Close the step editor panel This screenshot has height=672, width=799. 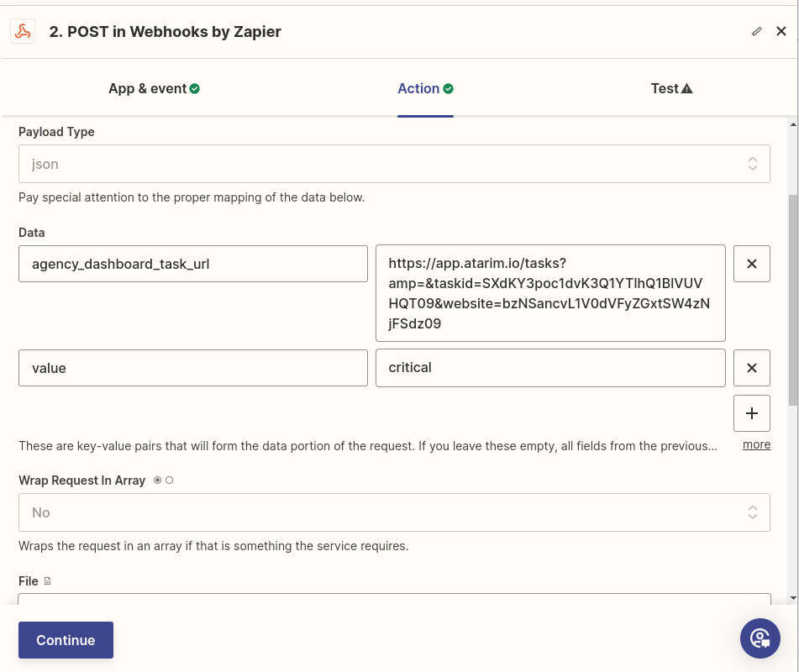[x=781, y=32]
